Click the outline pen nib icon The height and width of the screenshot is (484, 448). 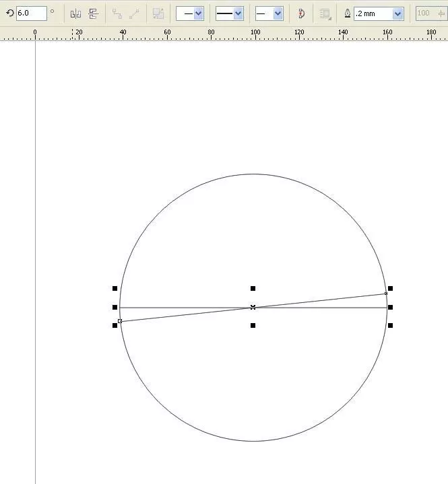click(x=347, y=13)
